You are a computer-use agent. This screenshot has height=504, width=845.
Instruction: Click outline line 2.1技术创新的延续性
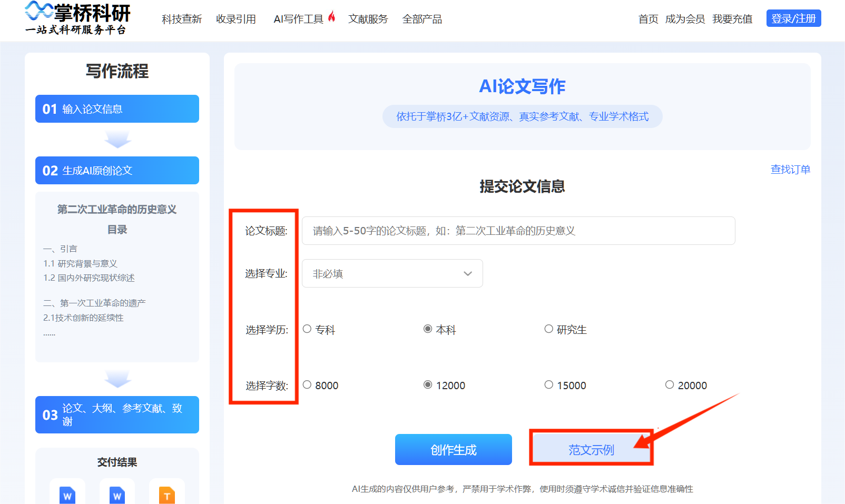[x=83, y=318]
